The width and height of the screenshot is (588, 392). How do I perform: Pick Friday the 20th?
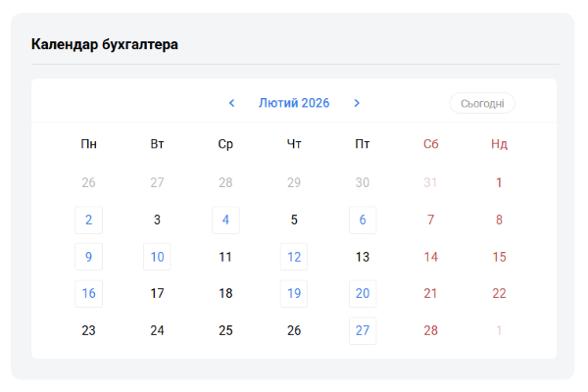[363, 293]
